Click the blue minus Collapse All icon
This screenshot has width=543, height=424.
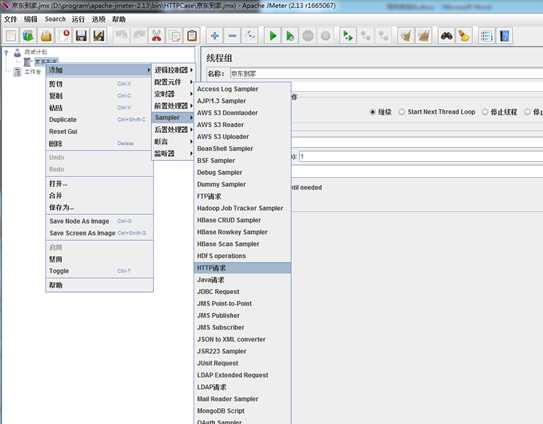point(232,36)
